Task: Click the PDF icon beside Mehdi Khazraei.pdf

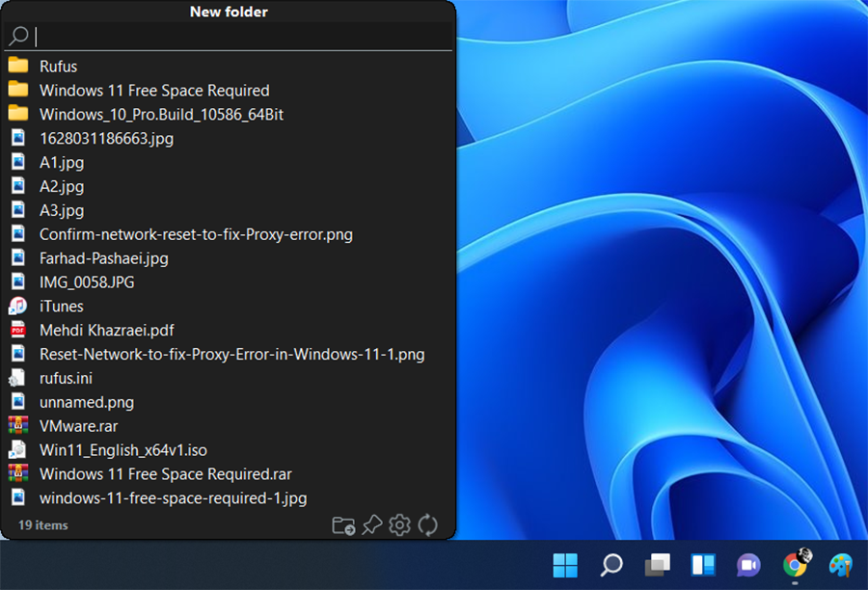Action: pos(20,330)
